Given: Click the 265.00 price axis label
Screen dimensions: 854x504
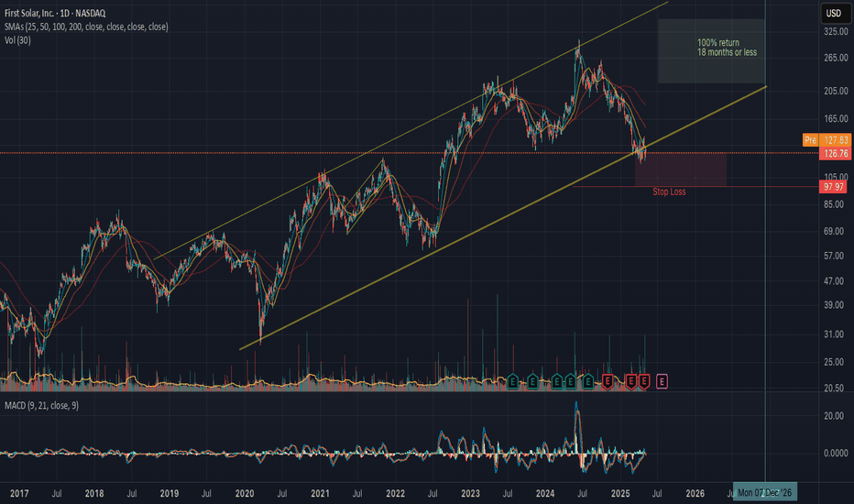Looking at the screenshot, I should pyautogui.click(x=836, y=58).
